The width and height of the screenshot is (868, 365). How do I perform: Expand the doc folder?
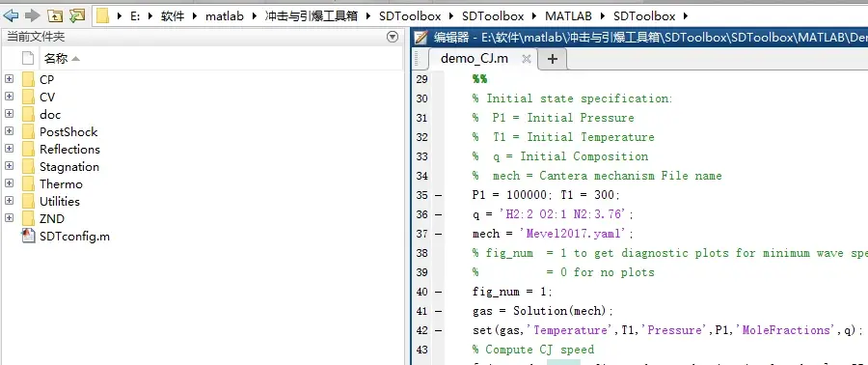pos(9,114)
